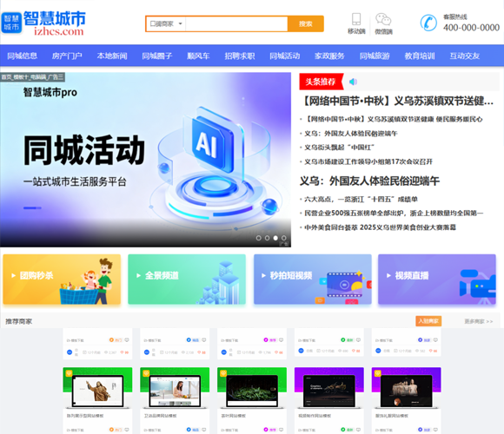Click the 陈列展示型网站模板 title text
This screenshot has width=504, height=434.
point(85,416)
